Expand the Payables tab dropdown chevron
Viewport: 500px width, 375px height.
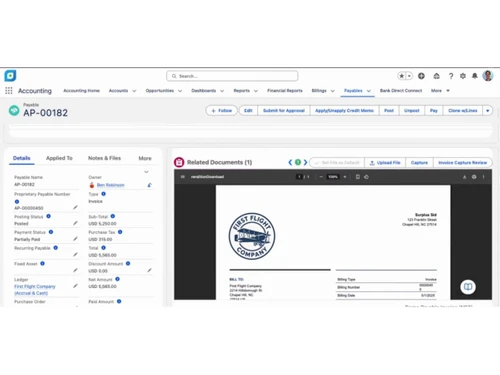point(369,91)
